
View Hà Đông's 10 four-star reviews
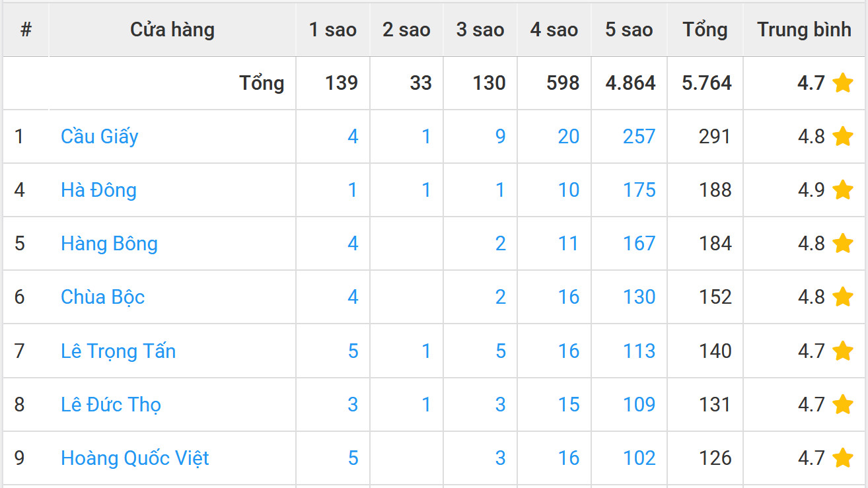568,190
